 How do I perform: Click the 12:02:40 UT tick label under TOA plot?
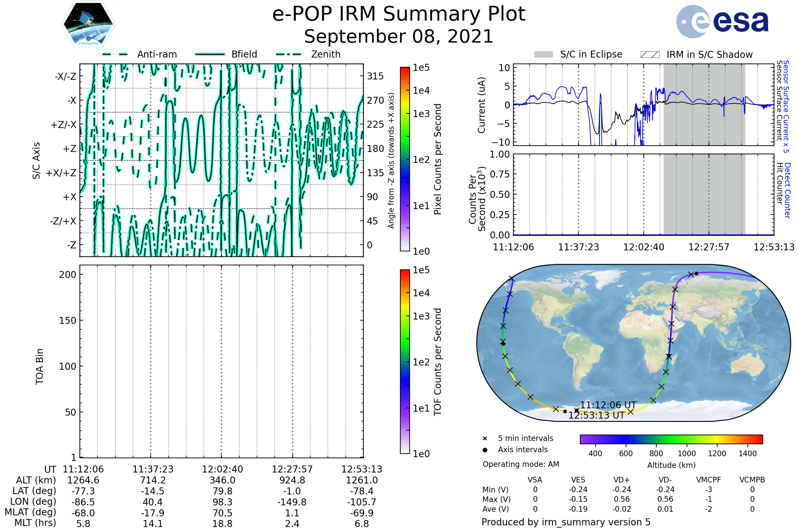[x=222, y=469]
